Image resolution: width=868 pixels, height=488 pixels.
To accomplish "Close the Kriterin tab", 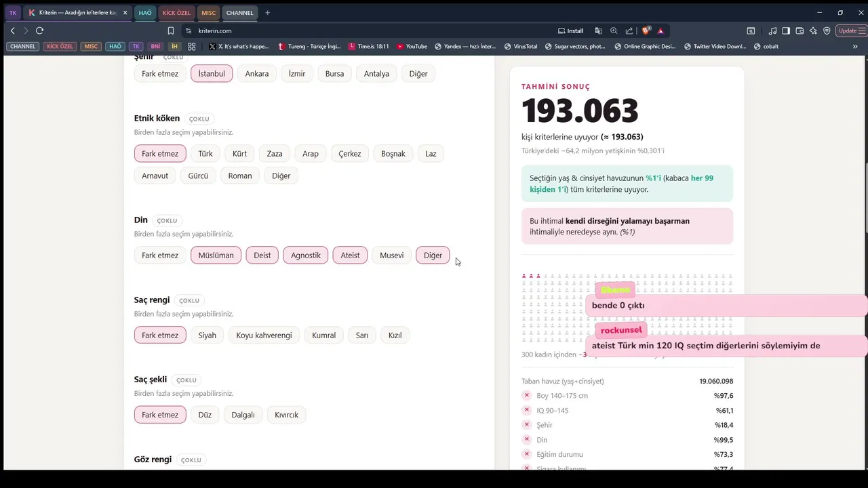I will point(125,12).
